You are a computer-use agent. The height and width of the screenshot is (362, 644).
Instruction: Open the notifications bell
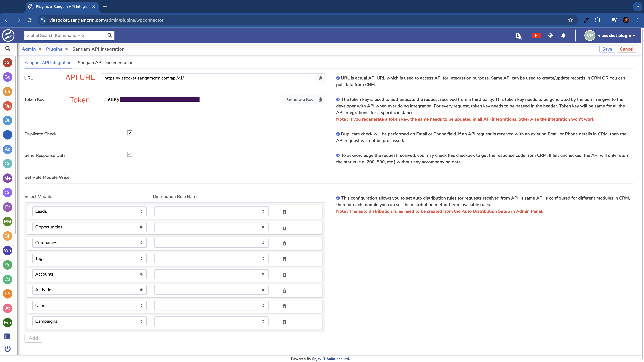[563, 36]
